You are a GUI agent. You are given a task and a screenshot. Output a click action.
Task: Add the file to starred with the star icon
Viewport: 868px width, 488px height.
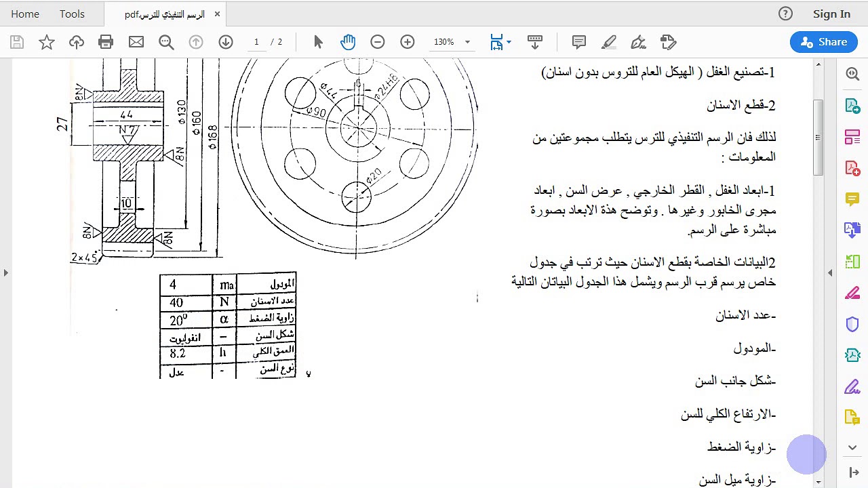coord(47,42)
